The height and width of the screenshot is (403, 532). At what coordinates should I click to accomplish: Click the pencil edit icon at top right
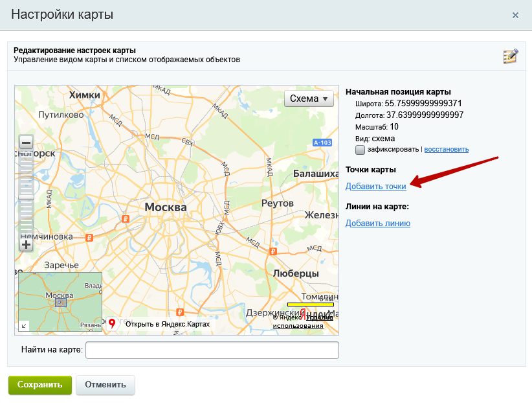click(x=511, y=56)
